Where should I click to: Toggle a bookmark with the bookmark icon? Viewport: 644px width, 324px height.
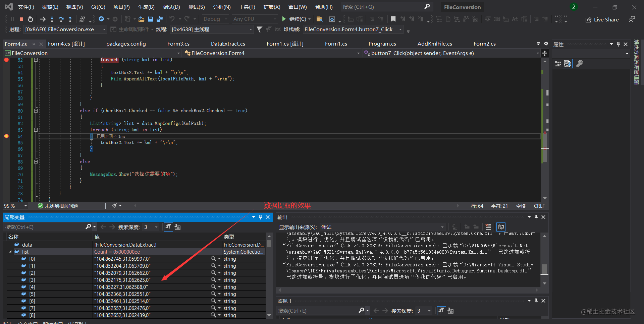pyautogui.click(x=393, y=19)
